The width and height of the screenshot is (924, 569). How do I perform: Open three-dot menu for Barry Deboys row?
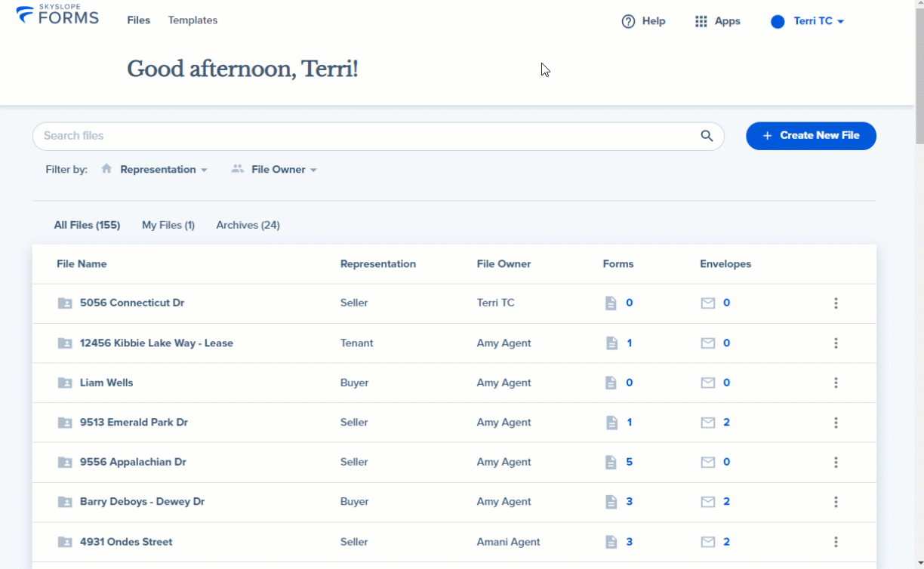(x=836, y=502)
